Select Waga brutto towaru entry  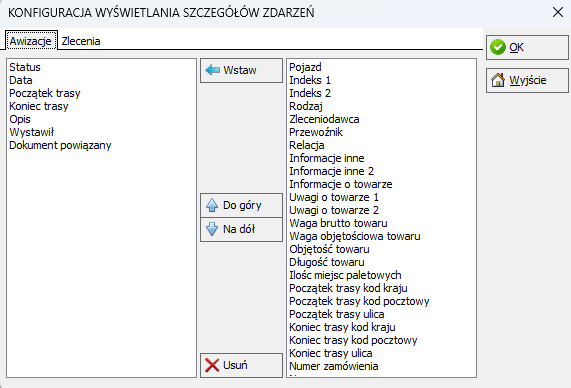click(338, 223)
